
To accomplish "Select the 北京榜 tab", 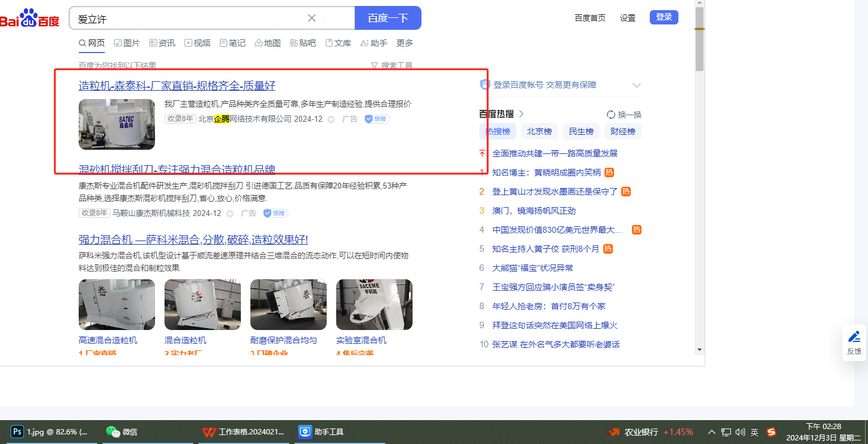I will (x=540, y=131).
